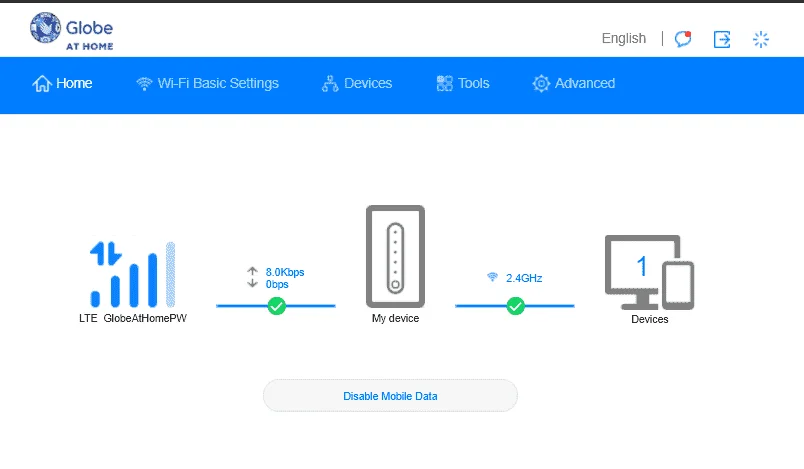The height and width of the screenshot is (469, 804).
Task: Click the My device label
Action: [x=395, y=318]
